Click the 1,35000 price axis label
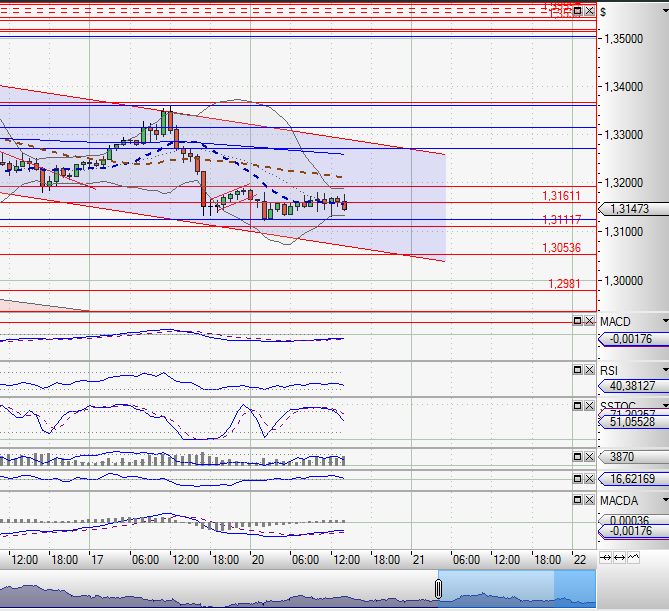This screenshot has width=669, height=611. pos(623,39)
